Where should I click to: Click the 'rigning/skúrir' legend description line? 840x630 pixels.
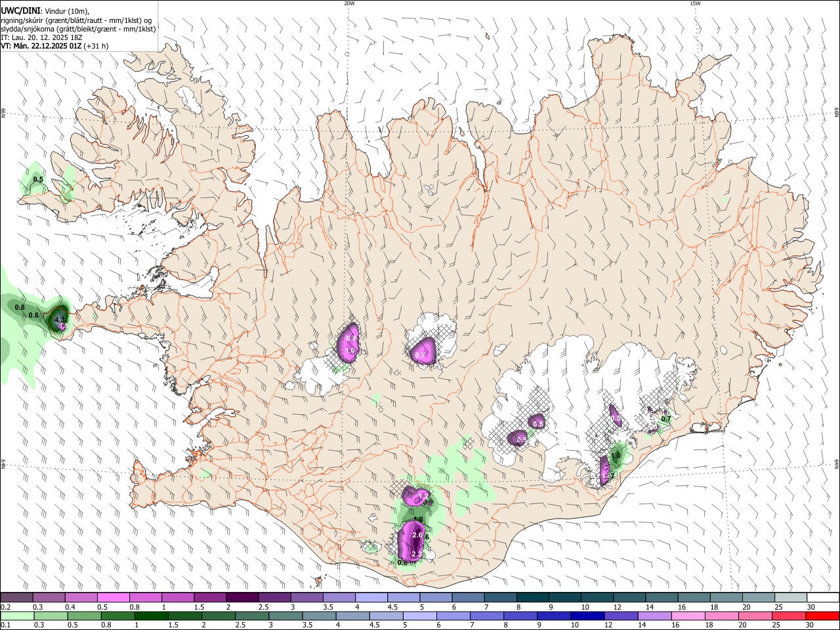76,20
